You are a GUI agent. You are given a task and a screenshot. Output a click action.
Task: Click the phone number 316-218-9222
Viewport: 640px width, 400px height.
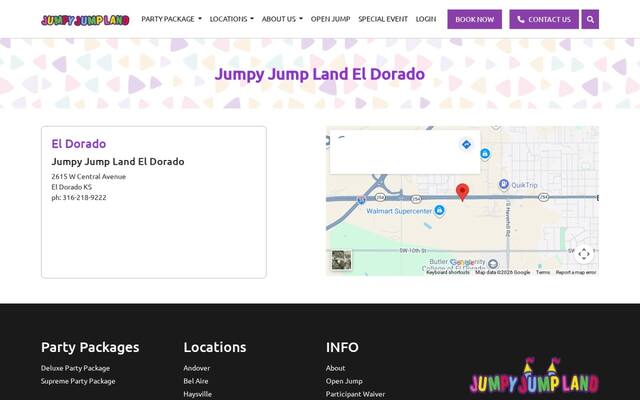point(84,198)
